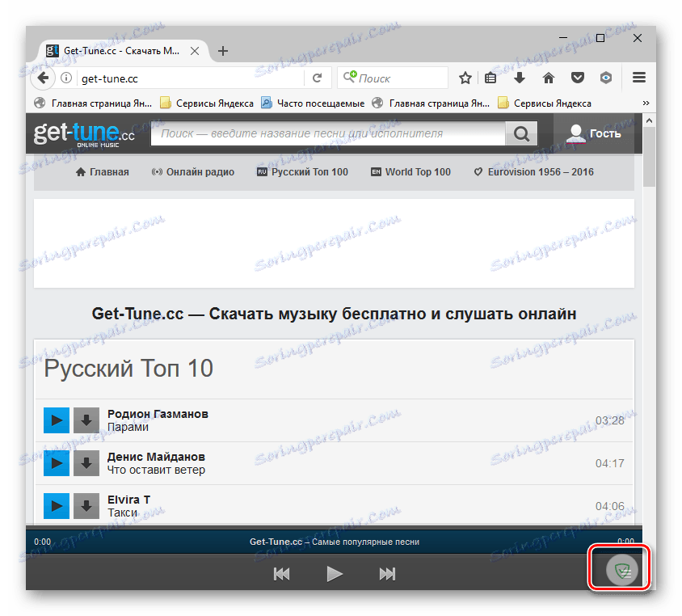682x616 pixels.
Task: Click the circled download icon in the player
Action: click(x=619, y=567)
